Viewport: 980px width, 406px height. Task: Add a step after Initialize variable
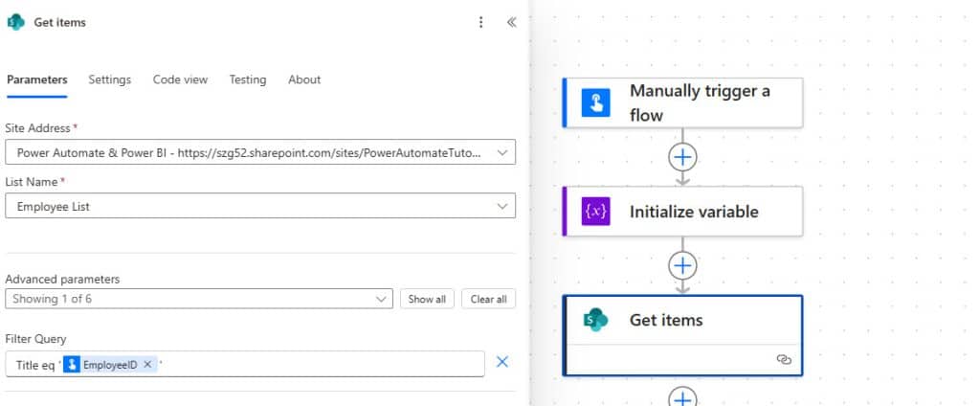(x=682, y=266)
